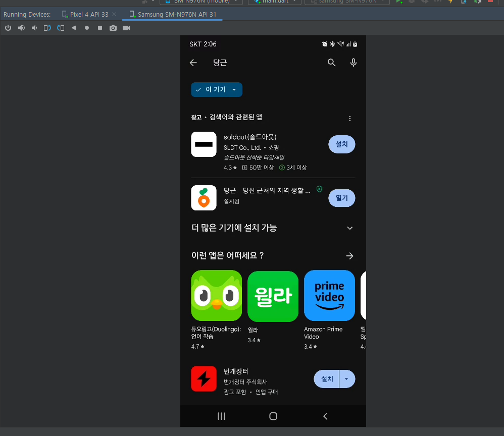Open 당근 with the 열기 button

(342, 198)
